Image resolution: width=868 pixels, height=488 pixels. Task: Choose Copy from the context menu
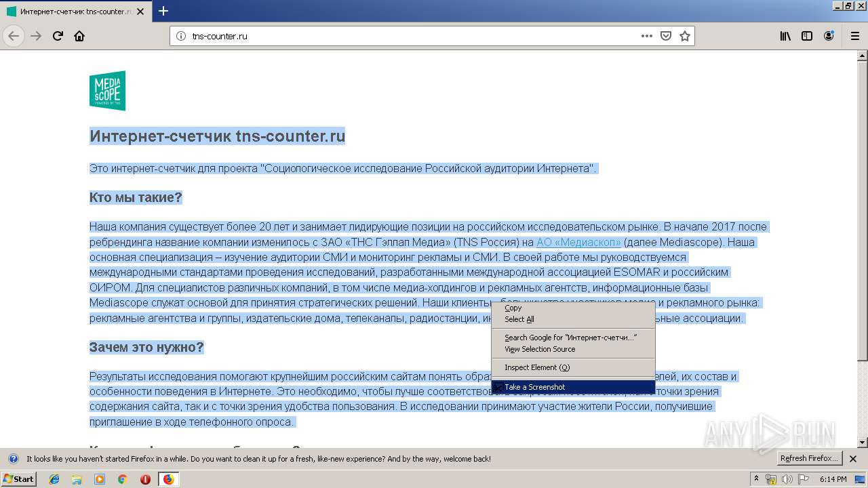[x=573, y=308]
